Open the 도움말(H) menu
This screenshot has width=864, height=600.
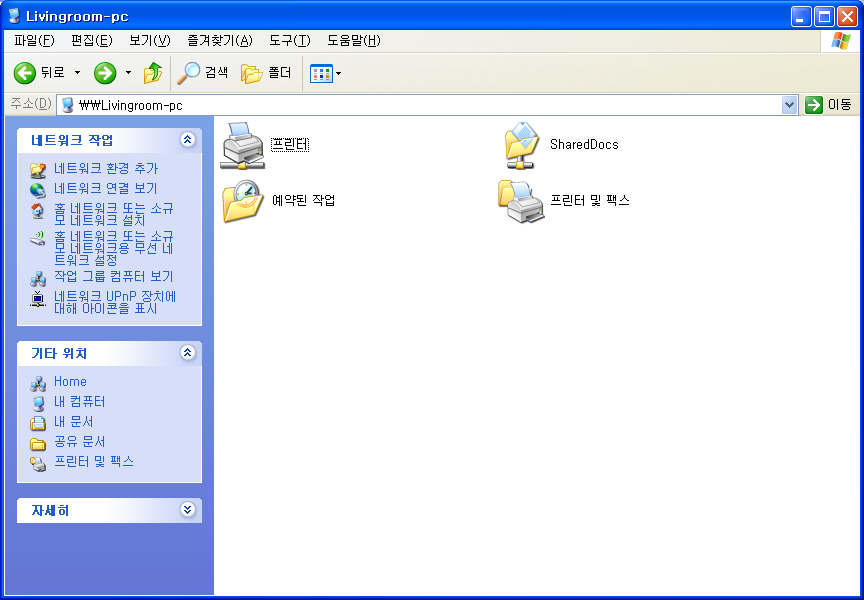coord(354,41)
